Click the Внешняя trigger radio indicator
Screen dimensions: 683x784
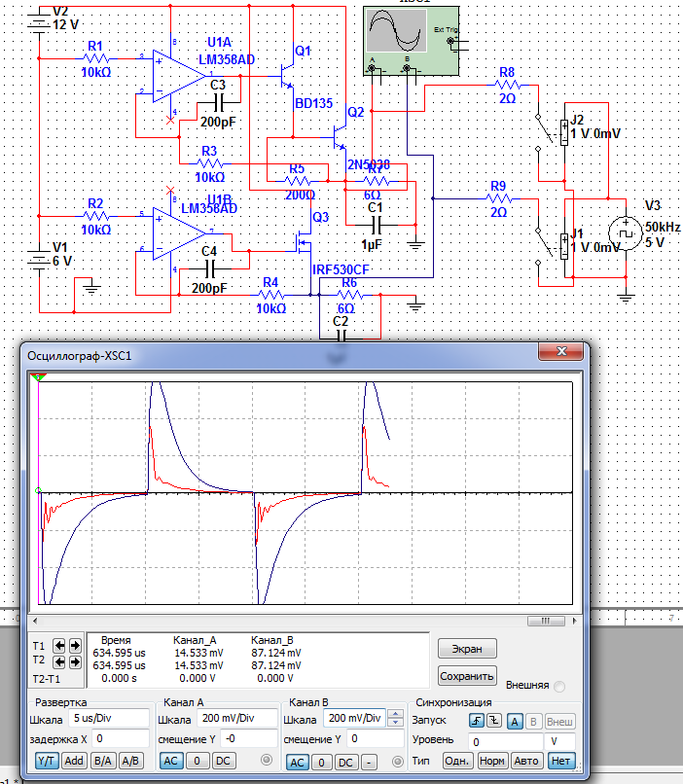pos(559,687)
